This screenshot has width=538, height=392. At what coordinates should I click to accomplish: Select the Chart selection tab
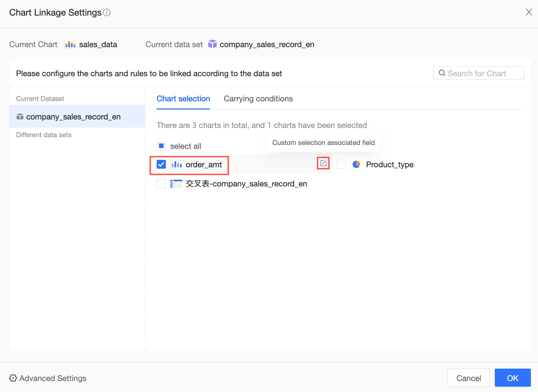coord(183,99)
